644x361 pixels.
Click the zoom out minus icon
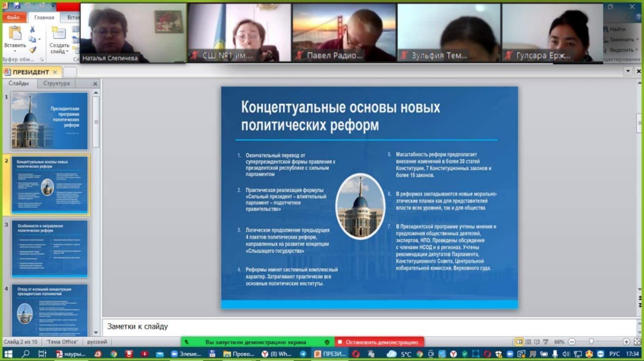[x=572, y=342]
